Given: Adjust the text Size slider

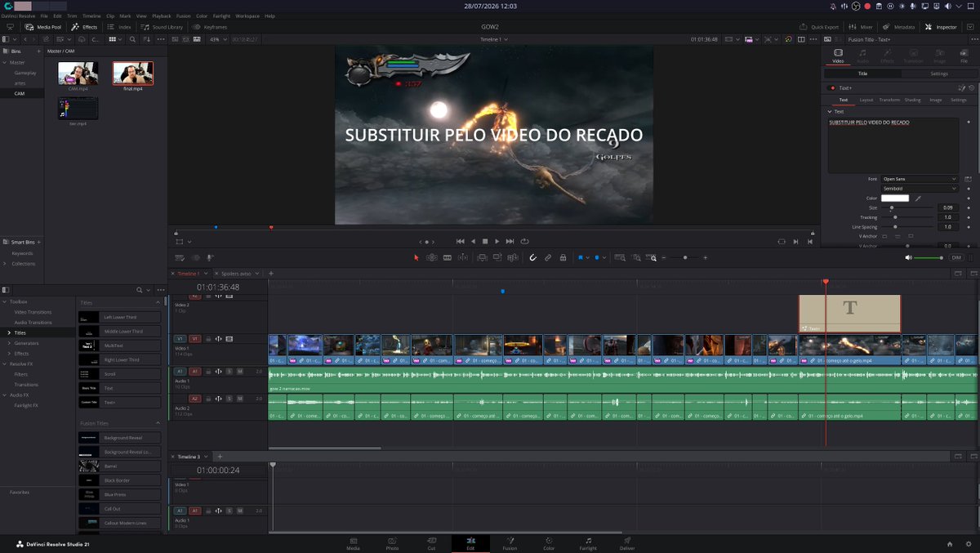Looking at the screenshot, I should coord(907,207).
